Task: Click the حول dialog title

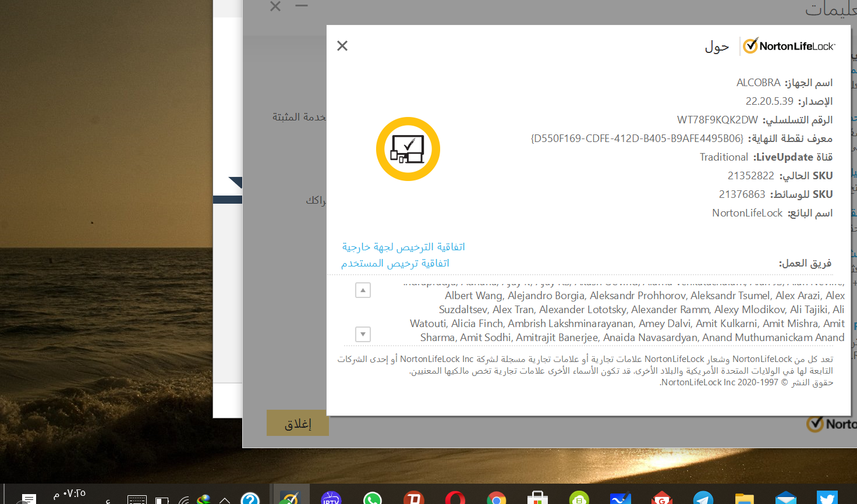Action: coord(717,47)
